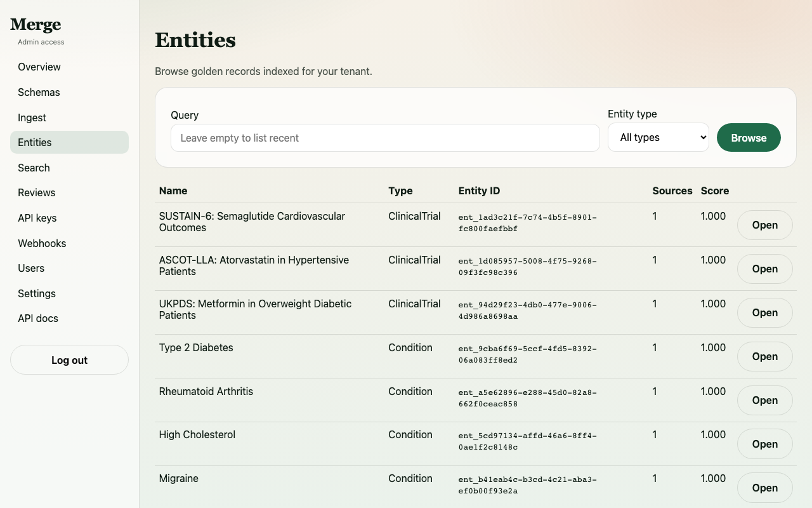Click the Entities page heading

click(195, 40)
